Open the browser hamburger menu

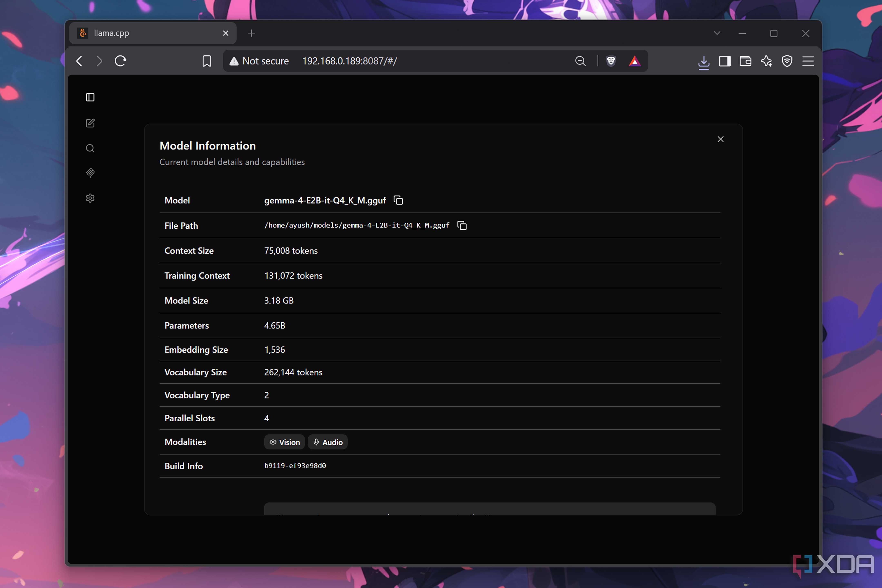point(808,61)
